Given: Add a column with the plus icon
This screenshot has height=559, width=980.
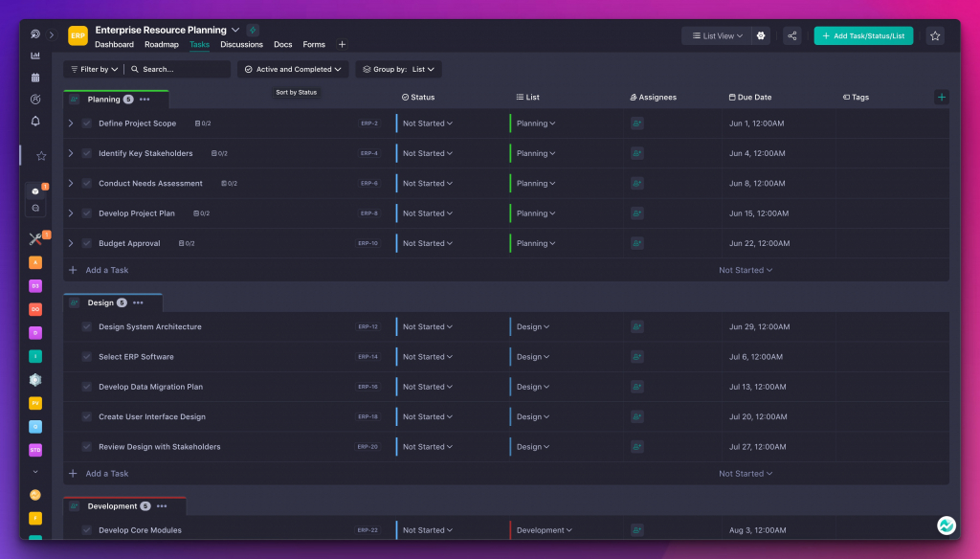Looking at the screenshot, I should pyautogui.click(x=942, y=97).
